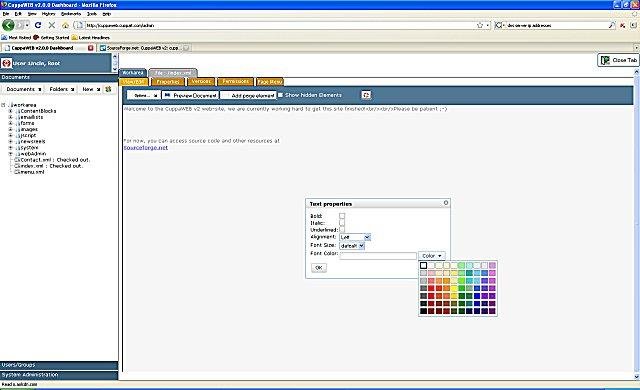Enable Show hidden Elements checkbox

[x=280, y=95]
